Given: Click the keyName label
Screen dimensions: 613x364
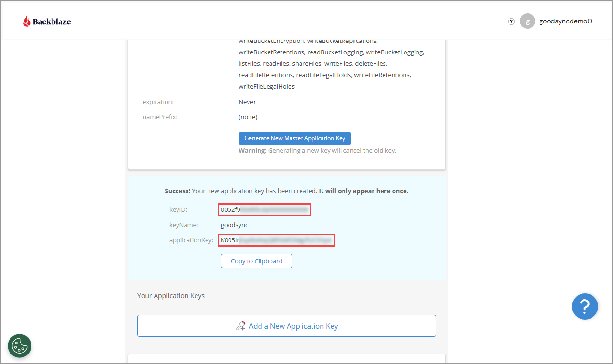Looking at the screenshot, I should tap(184, 225).
